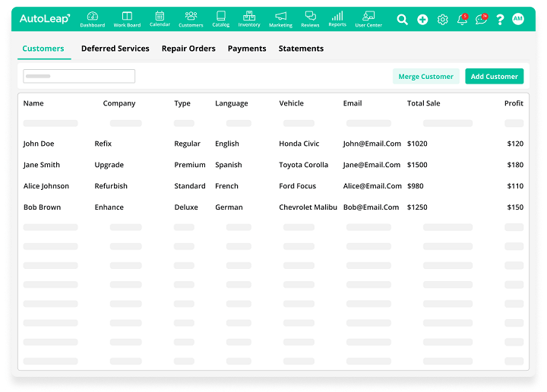Click the Add Customer button
The width and height of the screenshot is (547, 392).
pos(494,77)
